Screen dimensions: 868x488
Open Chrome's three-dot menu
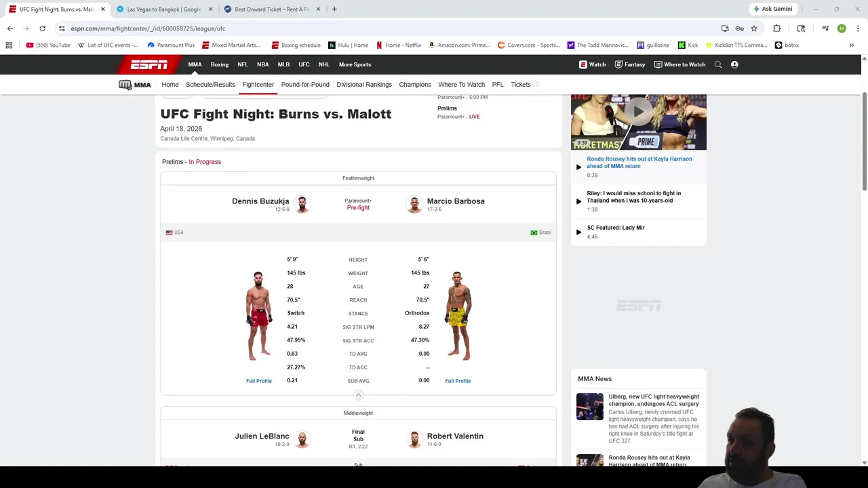point(858,28)
